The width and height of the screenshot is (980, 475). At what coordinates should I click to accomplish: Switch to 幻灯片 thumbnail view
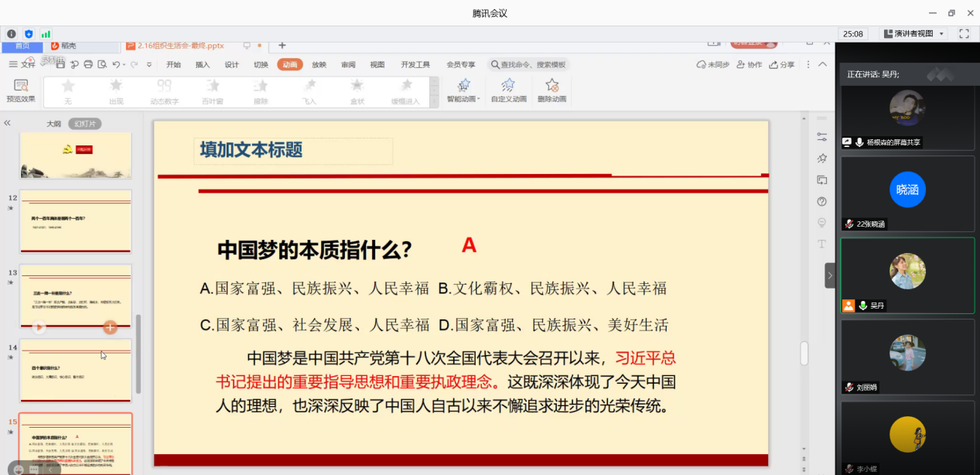tap(85, 124)
